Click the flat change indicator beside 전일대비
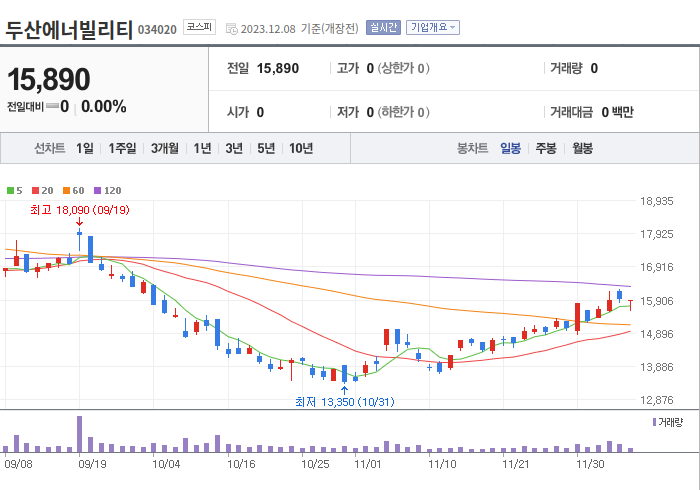Viewport: 700px width, 490px height. (x=52, y=106)
